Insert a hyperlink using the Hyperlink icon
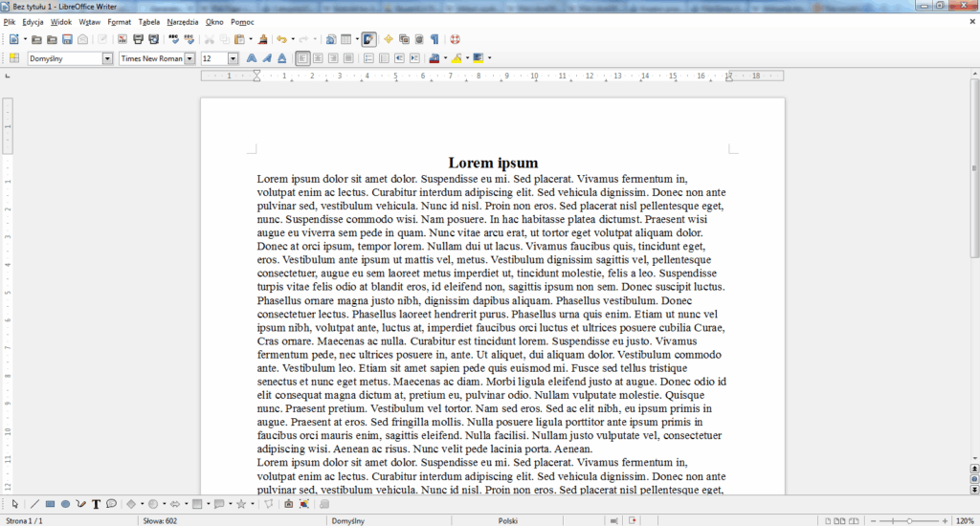Viewport: 980px width, 526px height. [x=330, y=39]
